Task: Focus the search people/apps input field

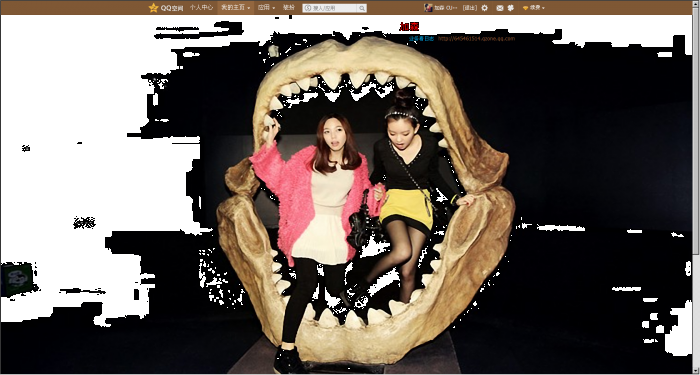Action: (x=330, y=8)
